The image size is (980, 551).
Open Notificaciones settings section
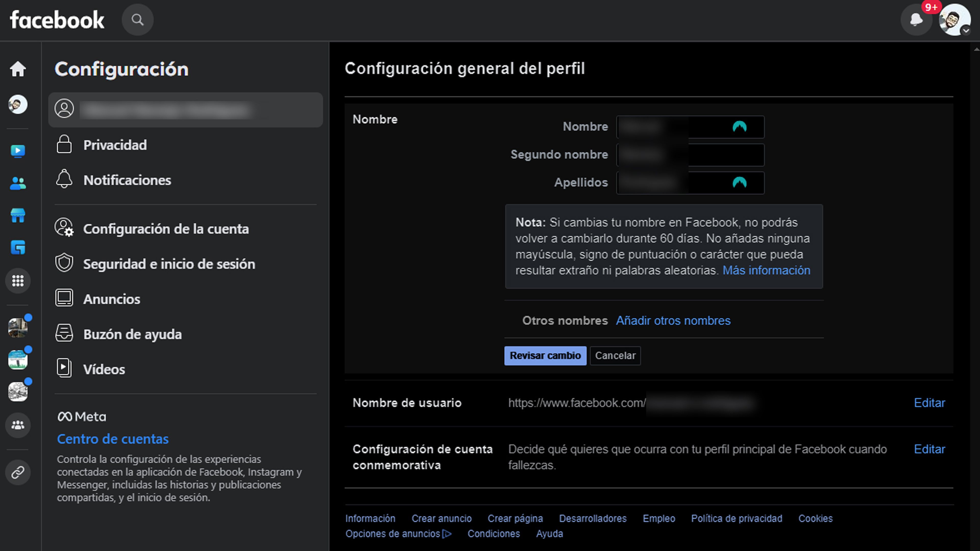[x=186, y=180]
